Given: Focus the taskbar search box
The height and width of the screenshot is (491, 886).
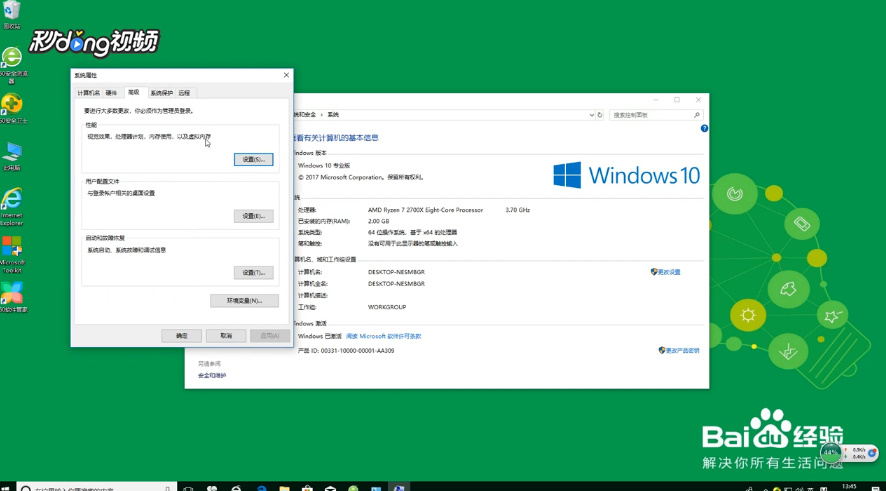Looking at the screenshot, I should 97,488.
